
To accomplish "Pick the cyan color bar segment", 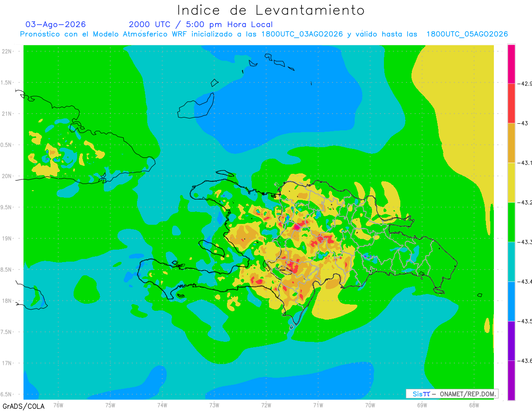I will [x=511, y=262].
